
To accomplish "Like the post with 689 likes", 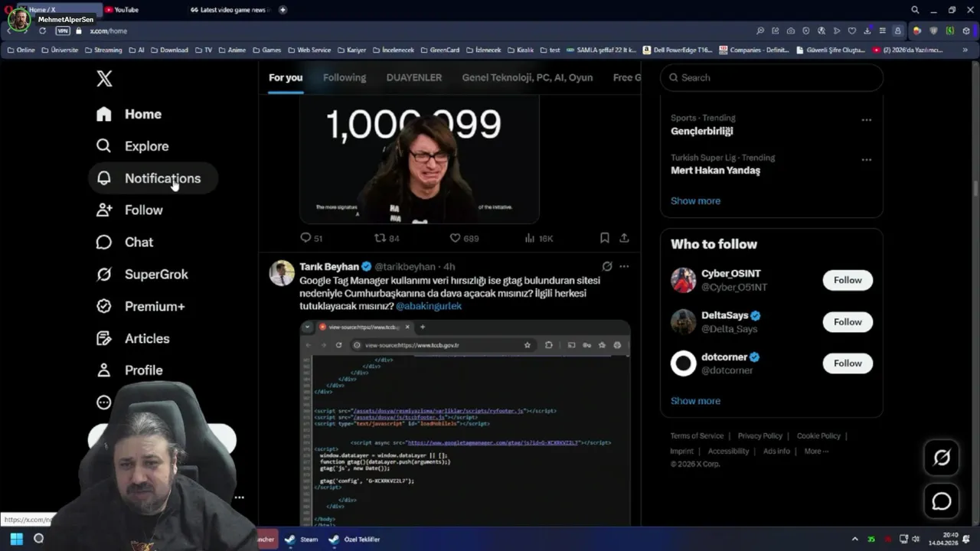I will [464, 238].
